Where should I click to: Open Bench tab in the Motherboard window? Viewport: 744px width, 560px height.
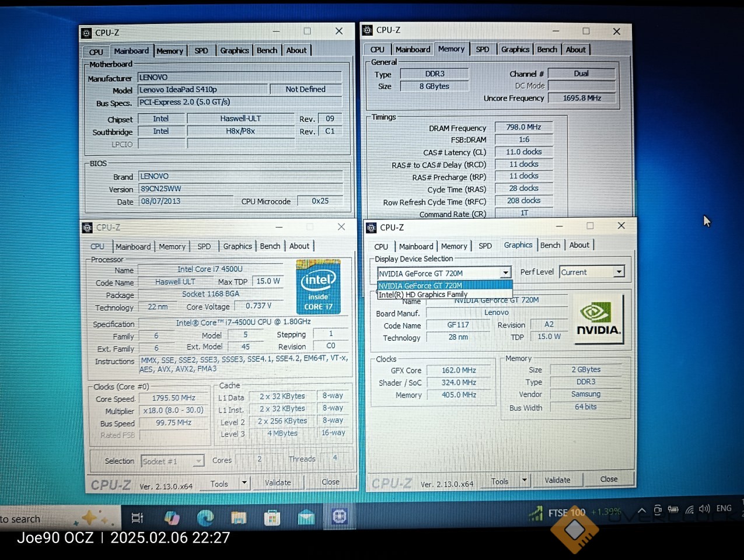[267, 51]
